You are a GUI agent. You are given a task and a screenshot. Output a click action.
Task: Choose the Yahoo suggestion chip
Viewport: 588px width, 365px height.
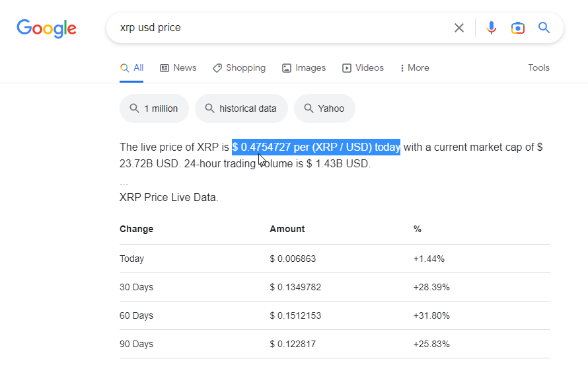(x=324, y=108)
